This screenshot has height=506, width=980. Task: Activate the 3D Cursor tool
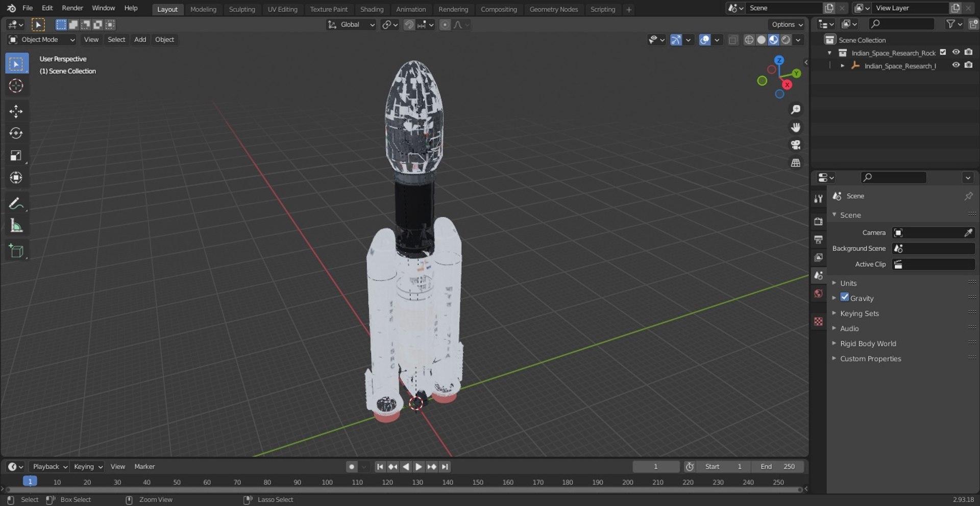coord(16,86)
